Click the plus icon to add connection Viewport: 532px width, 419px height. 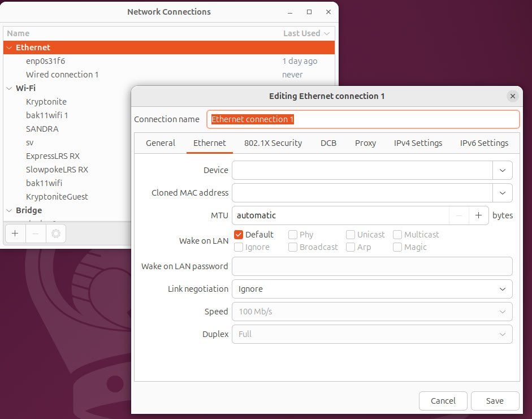[15, 234]
